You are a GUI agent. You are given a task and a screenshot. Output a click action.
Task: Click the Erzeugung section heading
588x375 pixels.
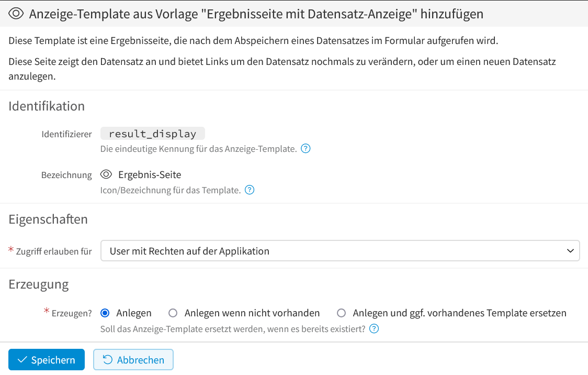coord(39,284)
